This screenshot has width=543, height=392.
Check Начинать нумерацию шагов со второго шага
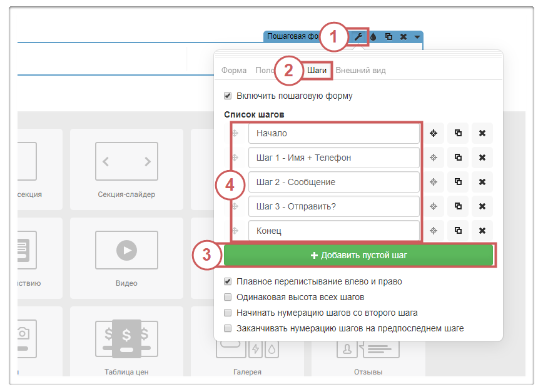(228, 313)
